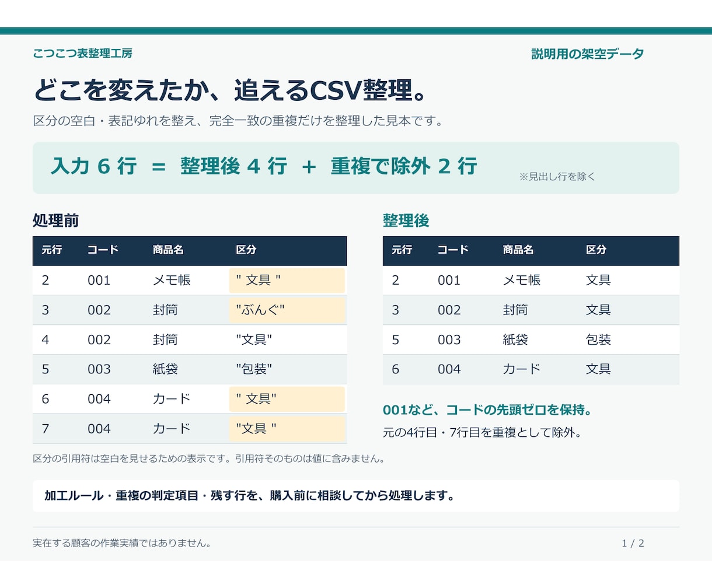Click code 001 in the 処理前 table

pyautogui.click(x=99, y=280)
